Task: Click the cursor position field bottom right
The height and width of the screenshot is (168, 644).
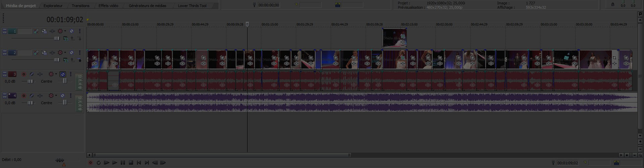Action: point(568,163)
